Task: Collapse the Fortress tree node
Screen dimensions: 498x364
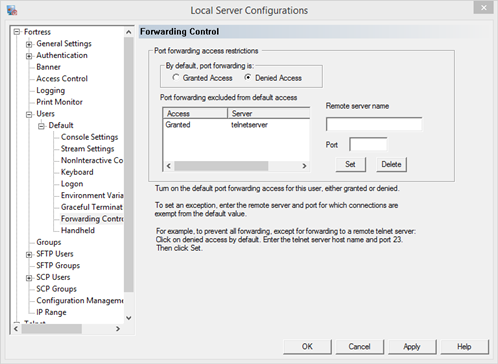Action: tap(16, 32)
